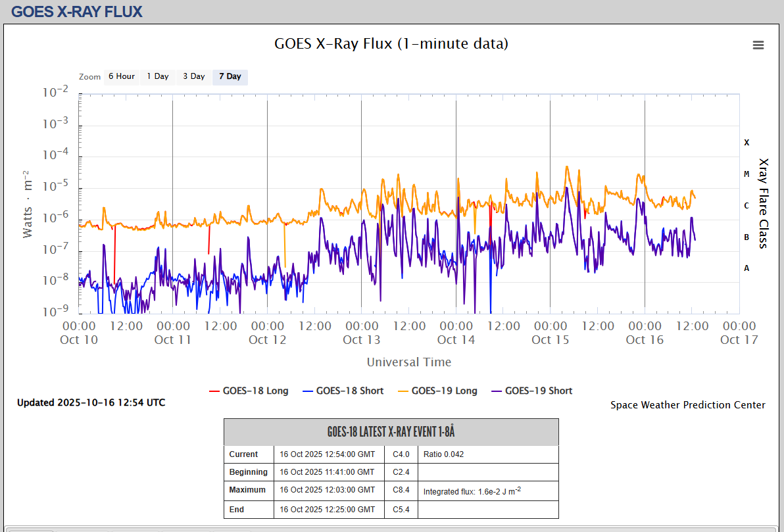Click the Oct 16 00:00 x-axis label

click(645, 332)
